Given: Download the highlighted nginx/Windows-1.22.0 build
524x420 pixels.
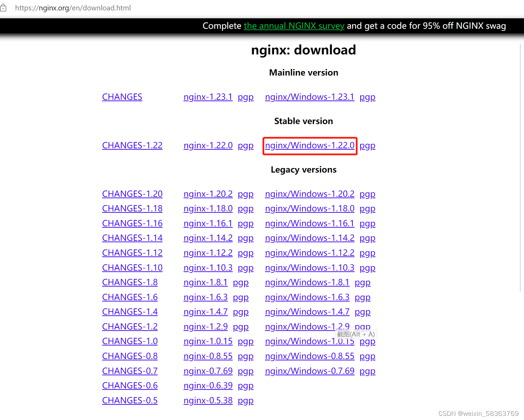Looking at the screenshot, I should pos(310,146).
